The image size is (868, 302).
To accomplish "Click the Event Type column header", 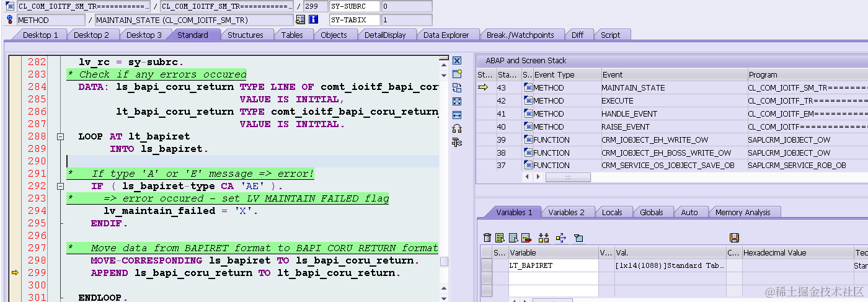I will [x=566, y=74].
